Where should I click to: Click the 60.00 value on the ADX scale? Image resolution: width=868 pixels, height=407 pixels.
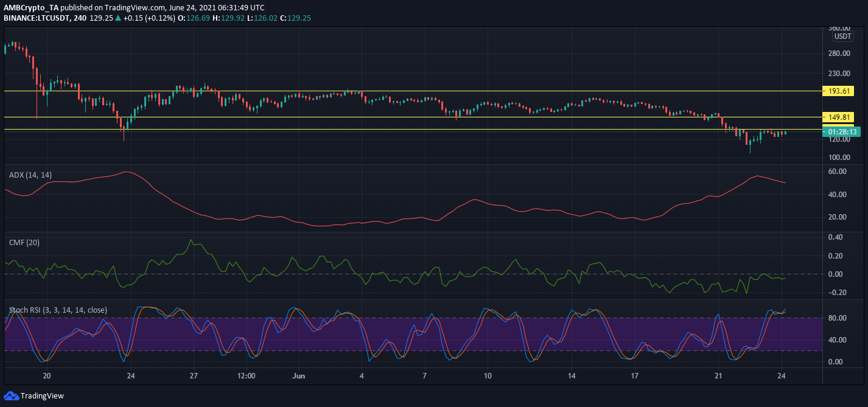point(838,172)
